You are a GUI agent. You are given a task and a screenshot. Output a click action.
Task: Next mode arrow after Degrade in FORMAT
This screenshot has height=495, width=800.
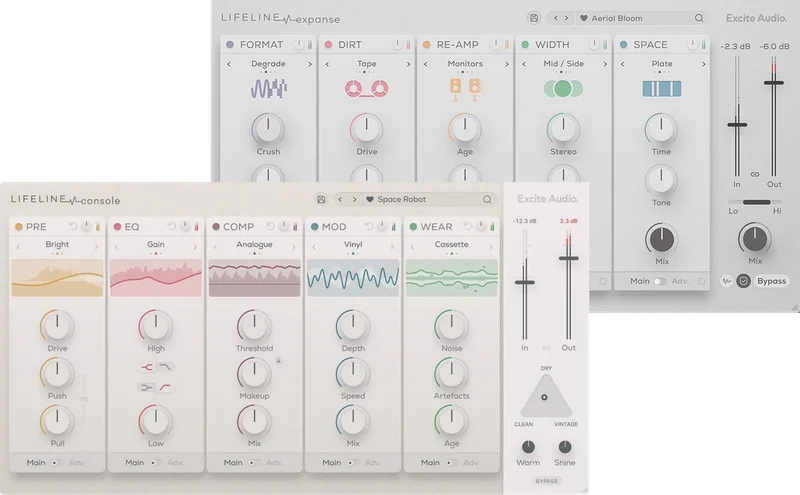point(310,64)
